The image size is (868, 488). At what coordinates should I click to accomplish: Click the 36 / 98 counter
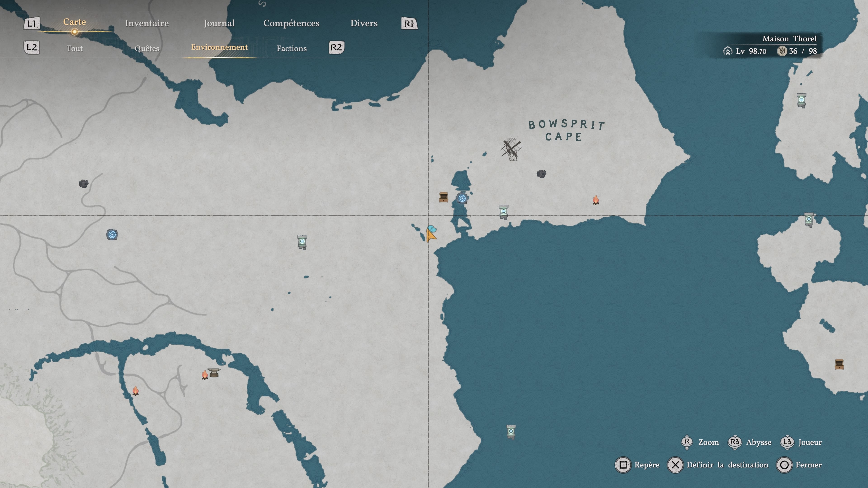[x=803, y=51]
